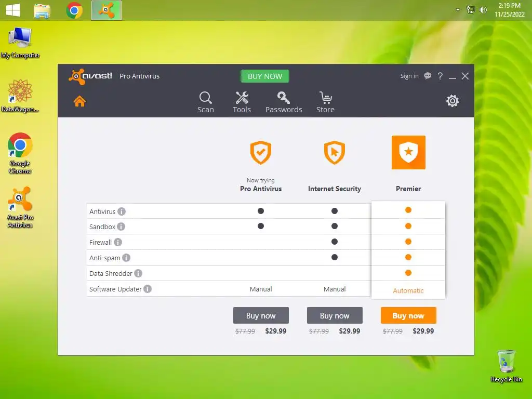Click orange Buy now for Premier
The image size is (532, 399).
(x=408, y=315)
